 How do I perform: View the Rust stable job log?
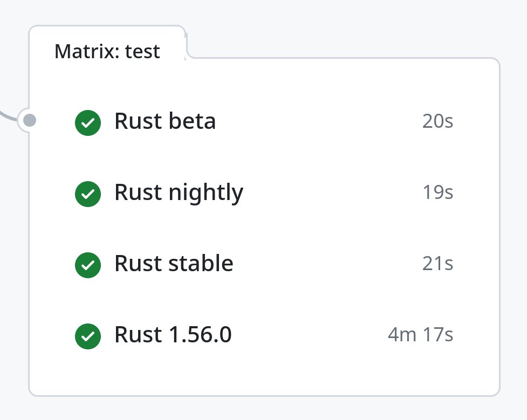174,264
